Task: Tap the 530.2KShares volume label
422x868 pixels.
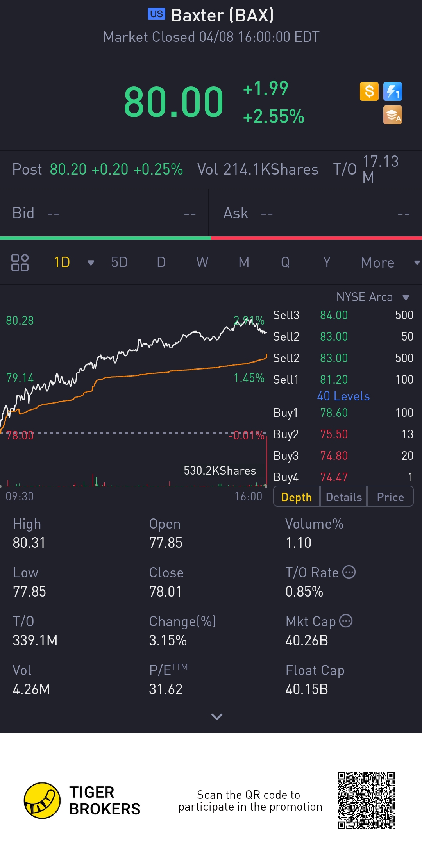Action: point(220,471)
